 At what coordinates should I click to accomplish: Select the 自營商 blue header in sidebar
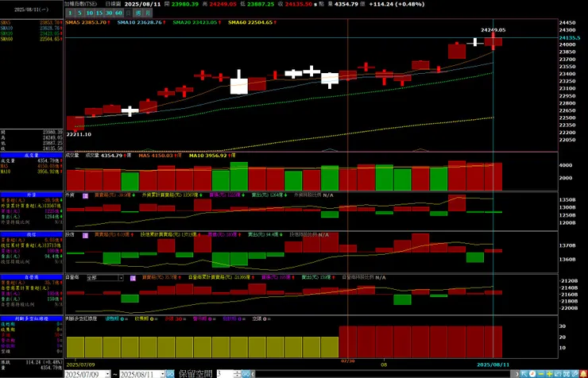tap(32, 277)
